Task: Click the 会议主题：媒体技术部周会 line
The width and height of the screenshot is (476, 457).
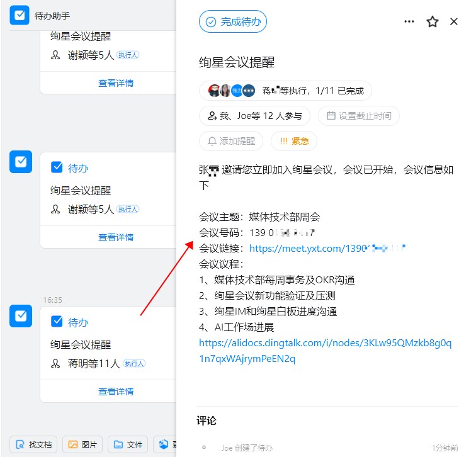Action: point(259,217)
